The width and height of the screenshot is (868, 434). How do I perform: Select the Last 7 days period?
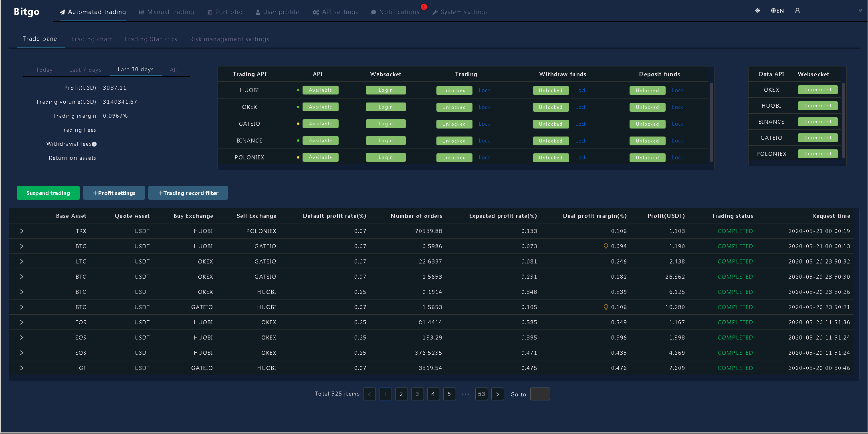(x=85, y=70)
